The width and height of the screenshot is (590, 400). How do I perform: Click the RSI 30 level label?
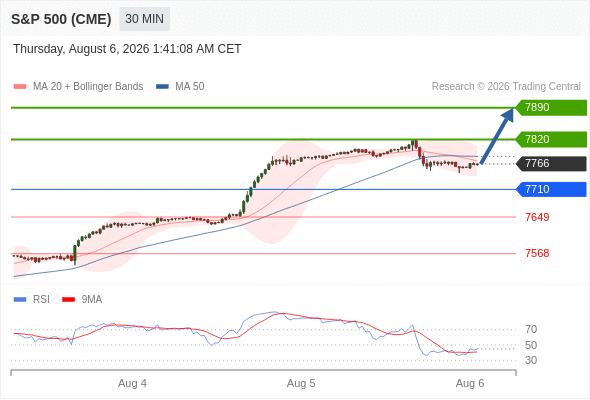pyautogui.click(x=531, y=360)
